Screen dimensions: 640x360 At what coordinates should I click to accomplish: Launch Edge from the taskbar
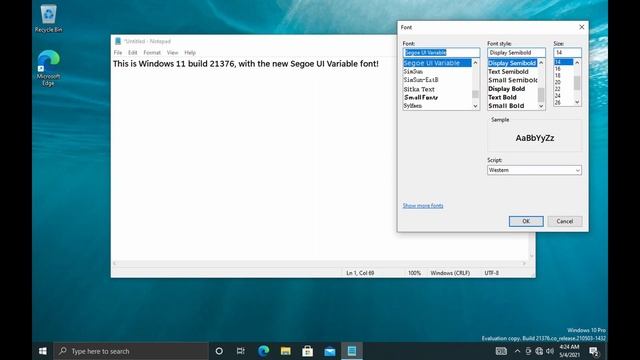coord(264,351)
